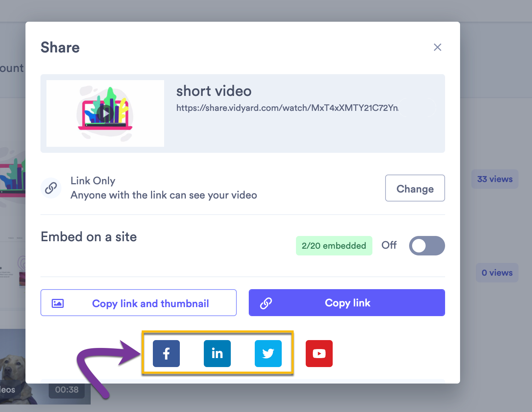Click 0 views badge in background
Screen dimensions: 532x412
pos(497,273)
